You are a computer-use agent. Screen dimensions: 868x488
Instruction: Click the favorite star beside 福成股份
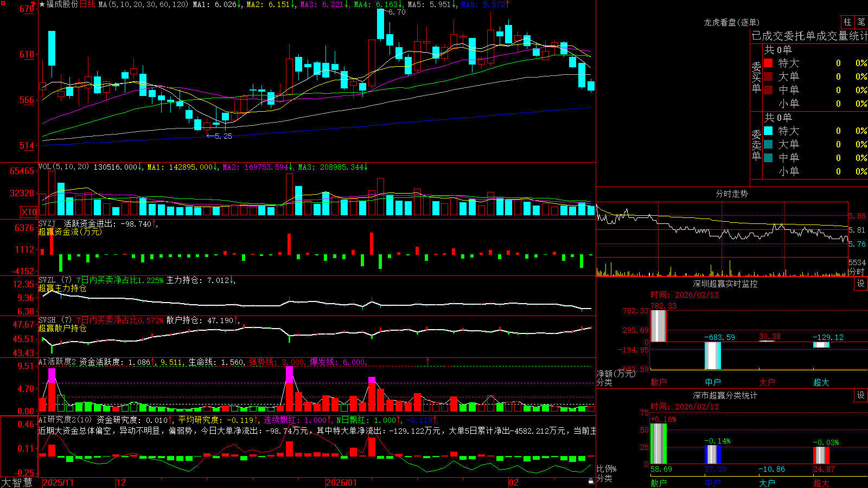coord(42,4)
